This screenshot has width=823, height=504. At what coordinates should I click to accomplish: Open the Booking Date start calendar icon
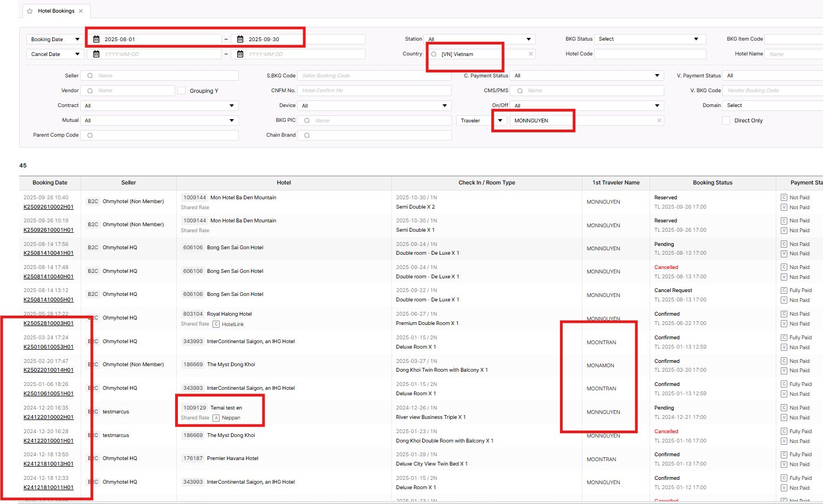click(97, 40)
